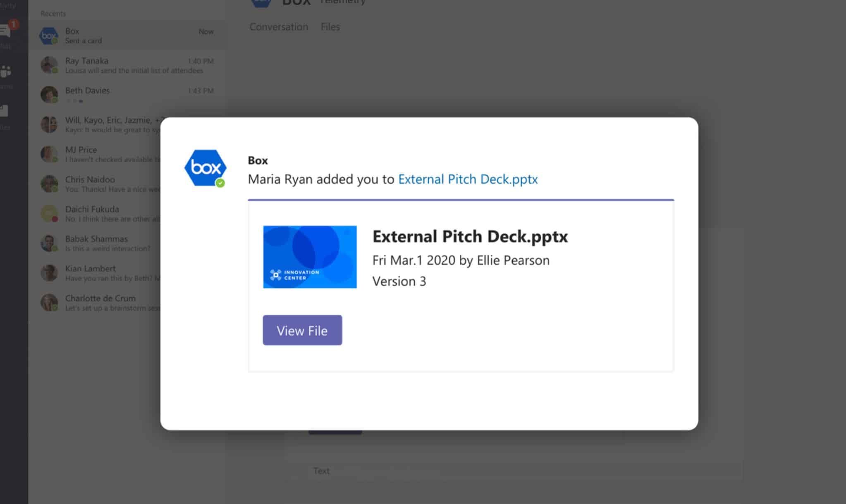Image resolution: width=846 pixels, height=504 pixels.
Task: Open Charlotte de Crum conversation
Action: 95,303
